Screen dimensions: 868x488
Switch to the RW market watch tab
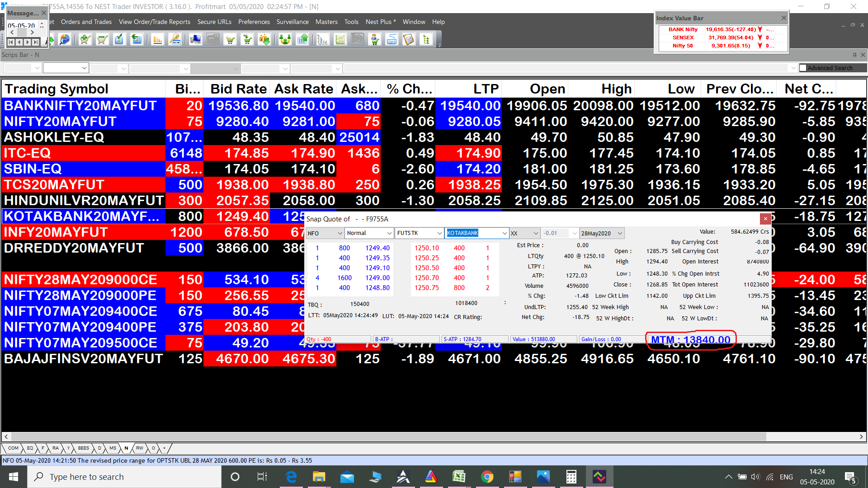(x=140, y=448)
